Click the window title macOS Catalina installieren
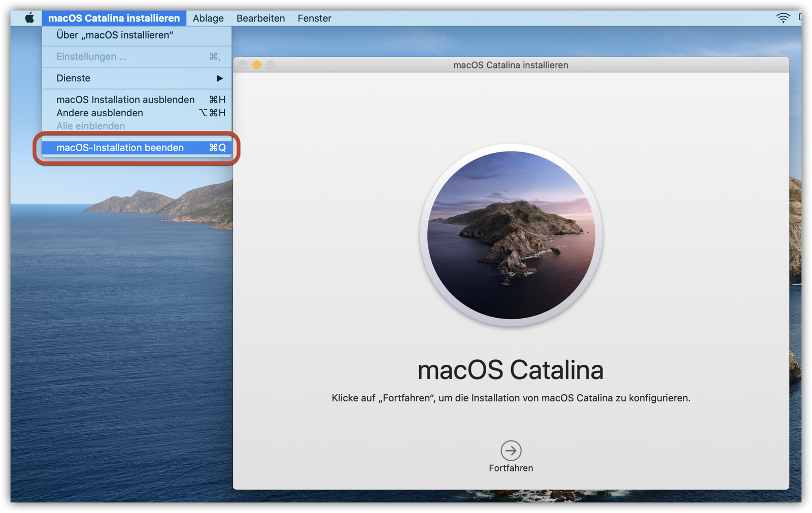 point(511,65)
